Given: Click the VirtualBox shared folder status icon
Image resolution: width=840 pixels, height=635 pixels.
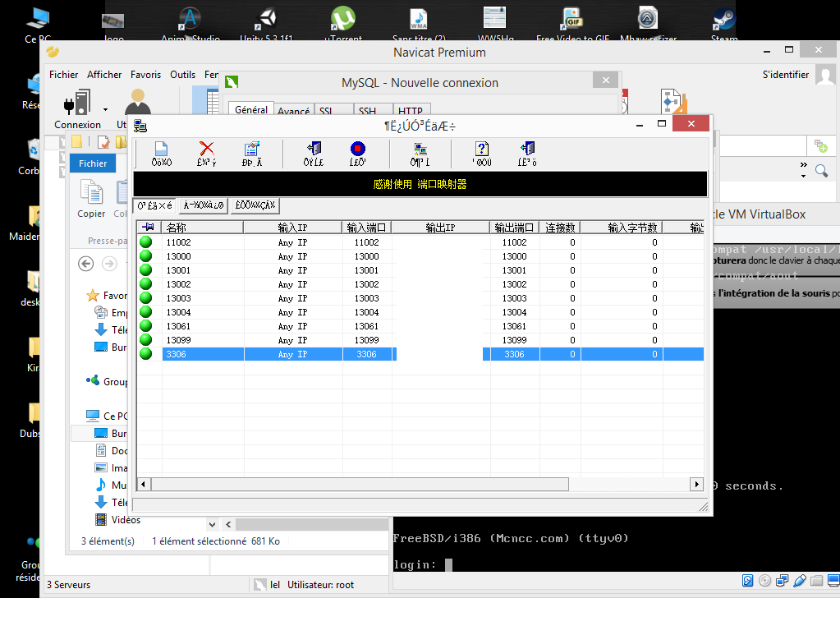Looking at the screenshot, I should point(816,580).
